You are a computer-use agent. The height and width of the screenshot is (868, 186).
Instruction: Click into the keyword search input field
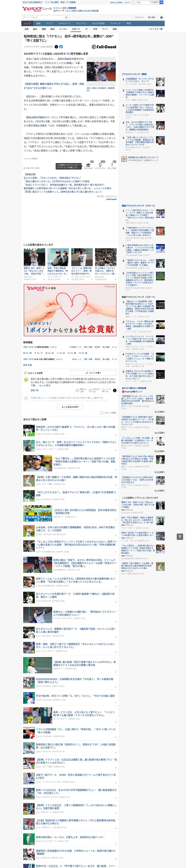44,17
